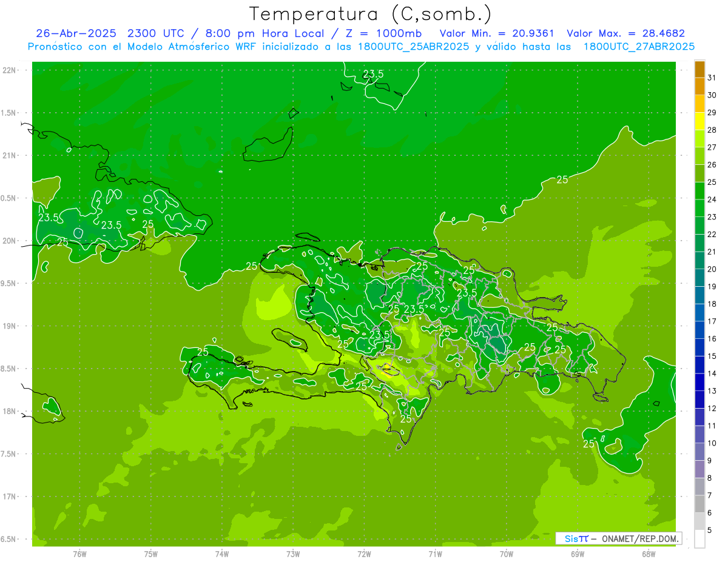Click the '21N' latitude axis label

click(x=9, y=155)
